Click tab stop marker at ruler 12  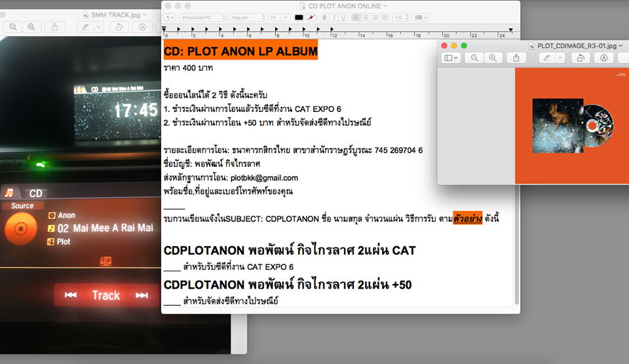point(332,29)
